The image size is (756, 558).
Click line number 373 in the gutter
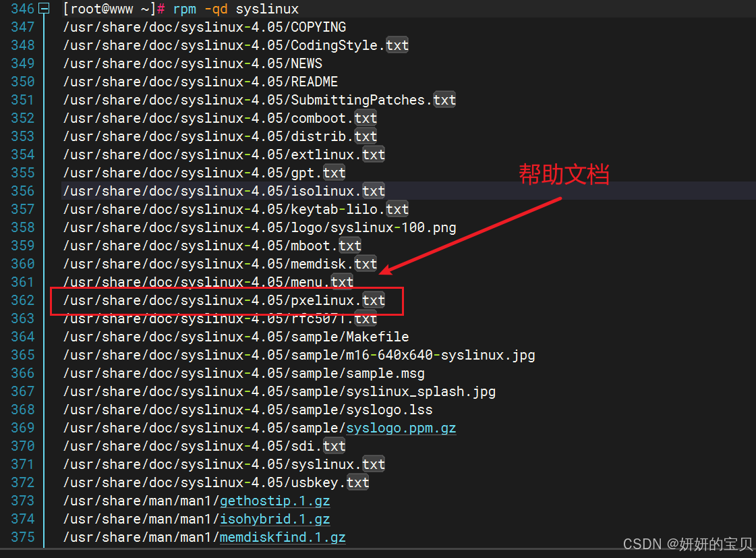[x=23, y=501]
